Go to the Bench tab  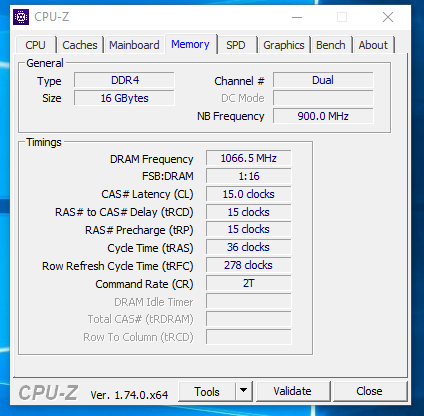click(x=331, y=45)
